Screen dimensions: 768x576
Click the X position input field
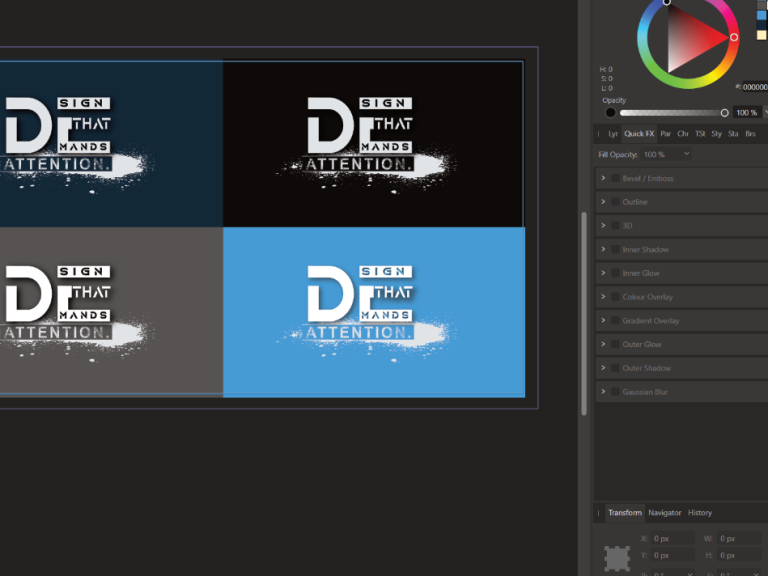[672, 539]
